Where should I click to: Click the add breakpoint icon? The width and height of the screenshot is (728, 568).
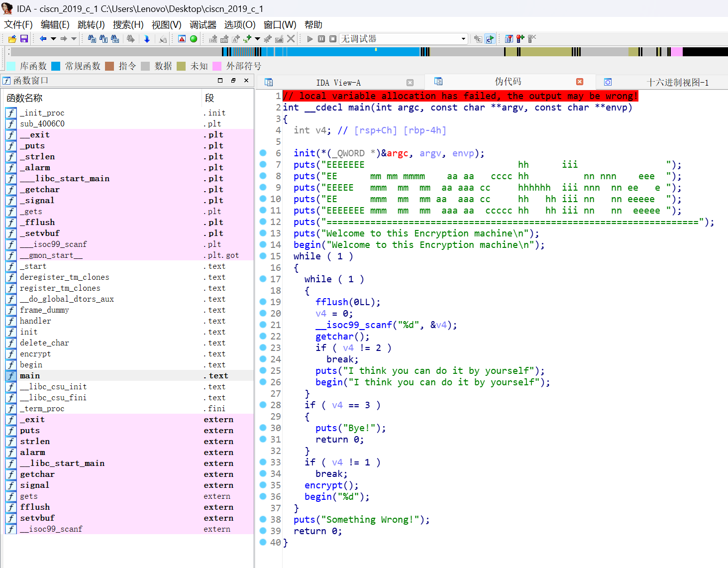coord(520,39)
